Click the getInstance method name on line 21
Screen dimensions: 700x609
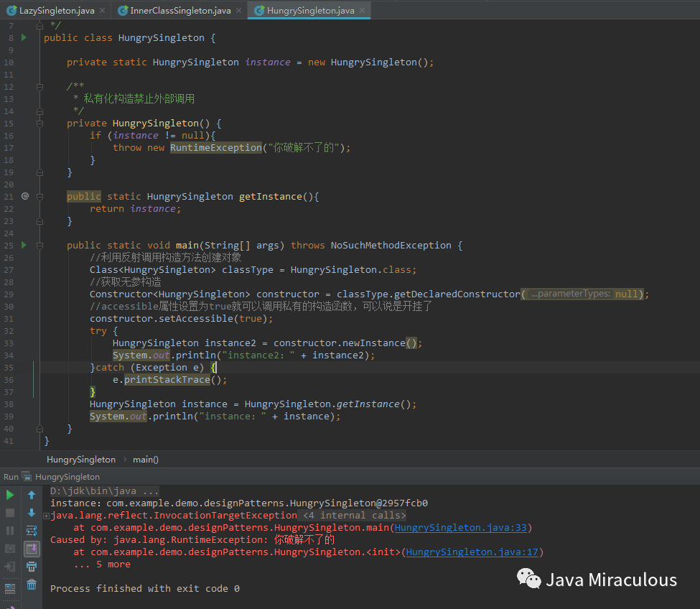tap(271, 197)
